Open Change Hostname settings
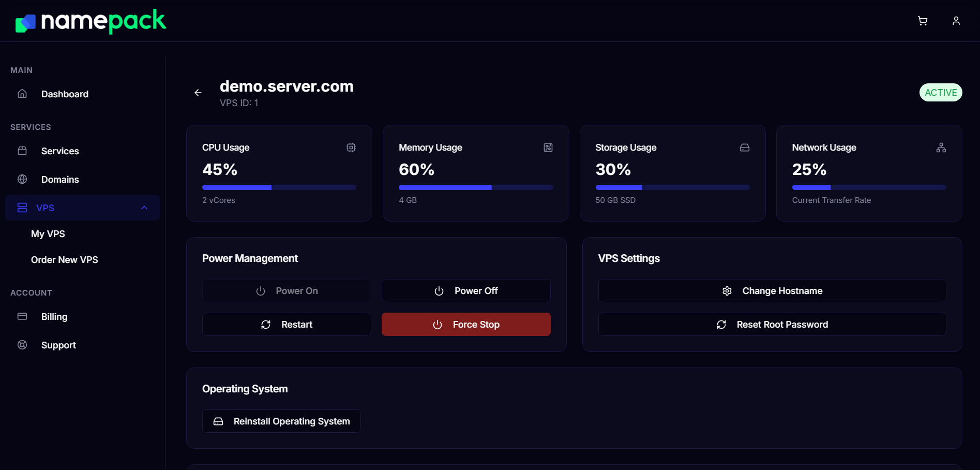The width and height of the screenshot is (980, 470). (x=772, y=290)
